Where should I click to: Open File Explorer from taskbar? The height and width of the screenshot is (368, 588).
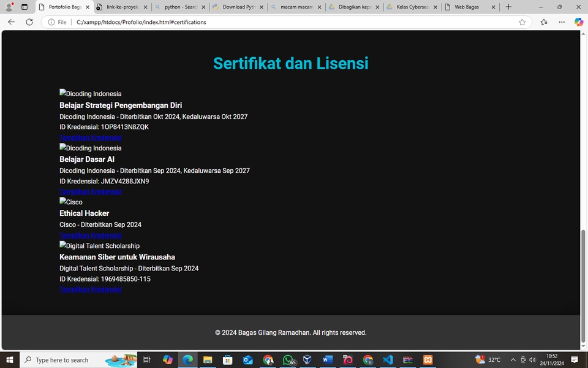208,360
